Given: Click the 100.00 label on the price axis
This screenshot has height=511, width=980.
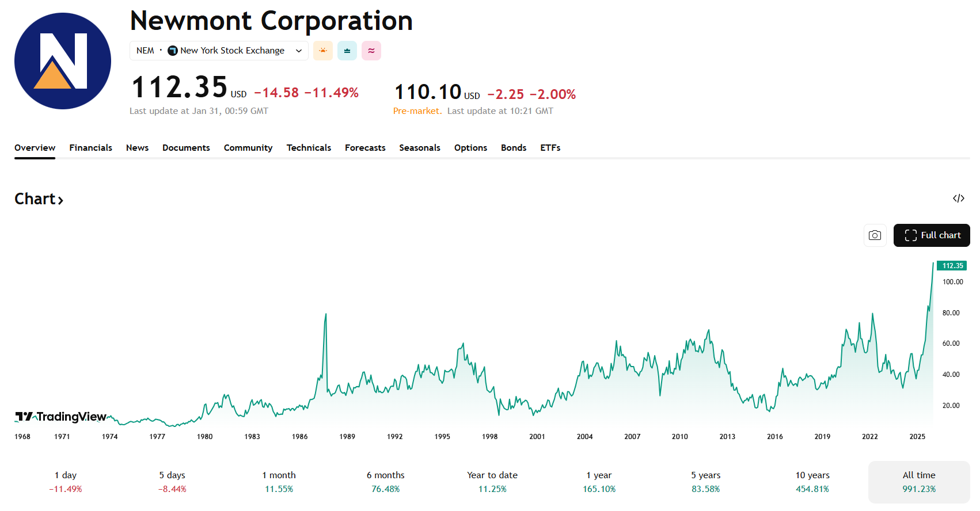Looking at the screenshot, I should [x=952, y=282].
